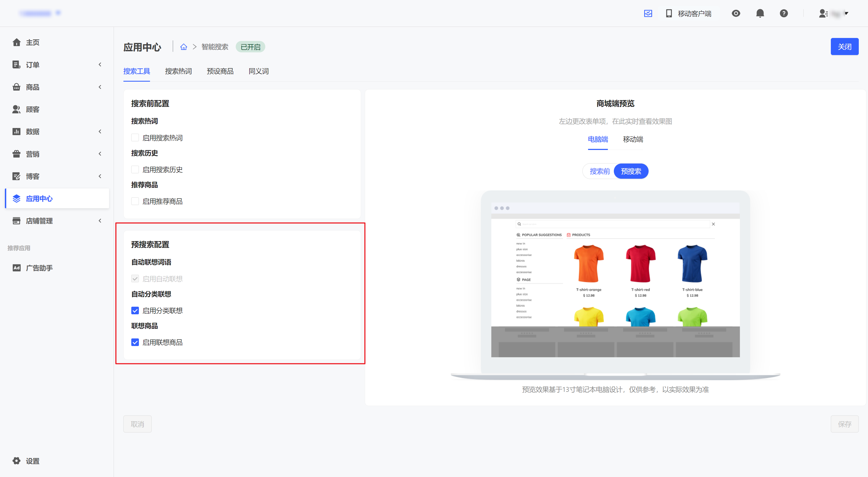Open the checklist icon in the top bar
Screen dimensions: 868x477
[648, 14]
